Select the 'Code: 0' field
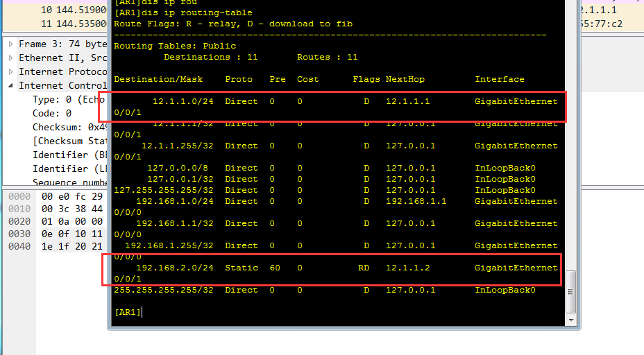This screenshot has height=355, width=644. coord(52,113)
